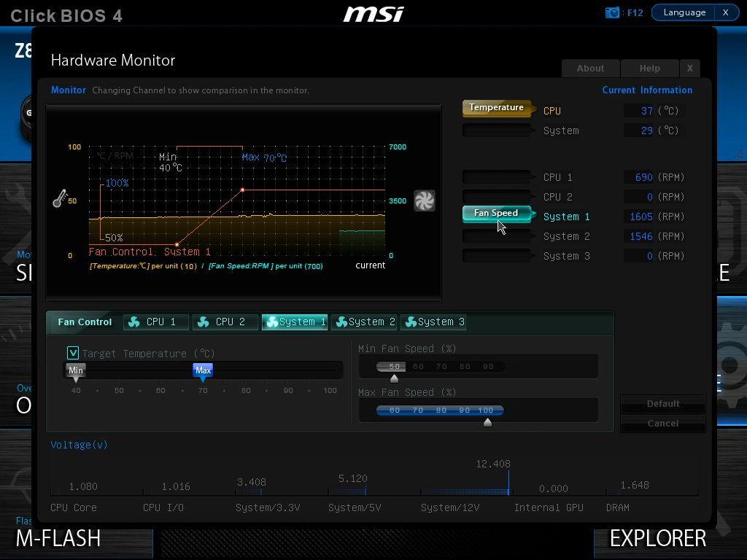Click the fan icon on System 2 tab
This screenshot has width=747, height=560.
[341, 322]
